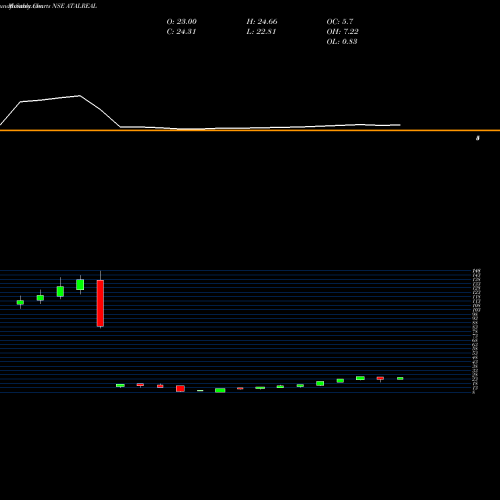This screenshot has height=500, width=500.
Task: Click the low price value L: 22.81
Action: pyautogui.click(x=261, y=32)
